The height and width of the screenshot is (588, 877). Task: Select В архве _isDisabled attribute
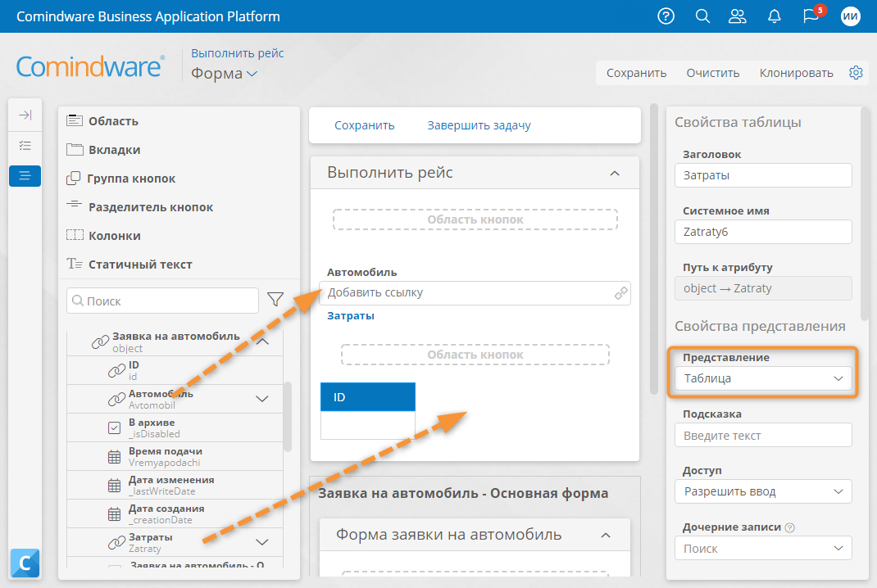pos(175,427)
